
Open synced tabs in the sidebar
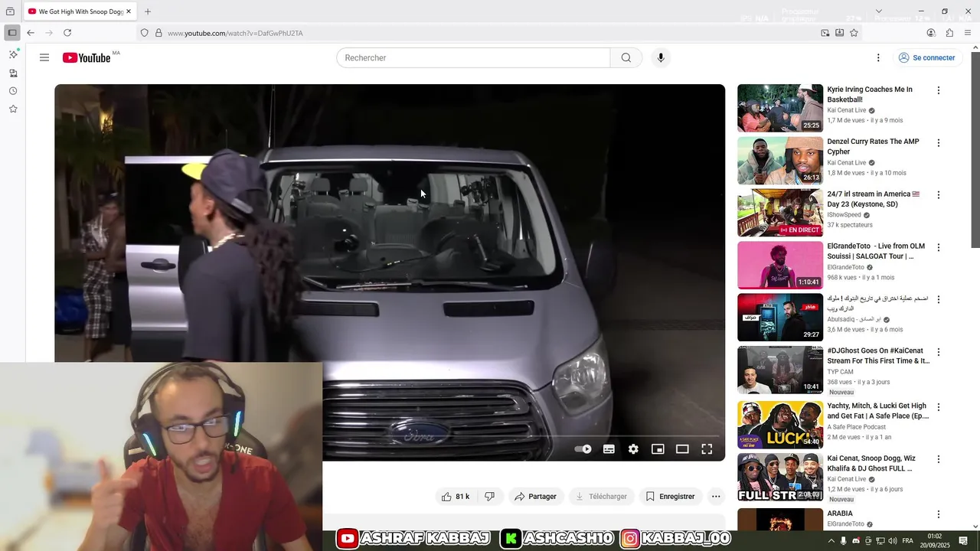coord(13,73)
